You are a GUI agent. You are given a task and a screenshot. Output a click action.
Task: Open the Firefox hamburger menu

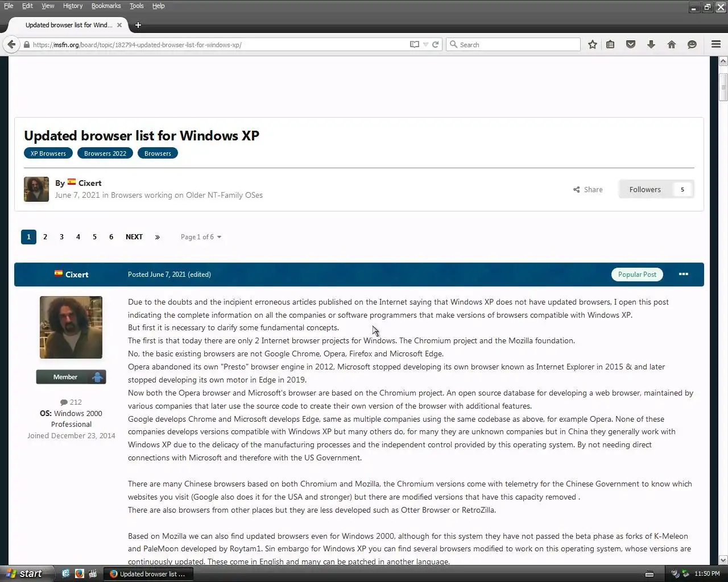point(716,44)
